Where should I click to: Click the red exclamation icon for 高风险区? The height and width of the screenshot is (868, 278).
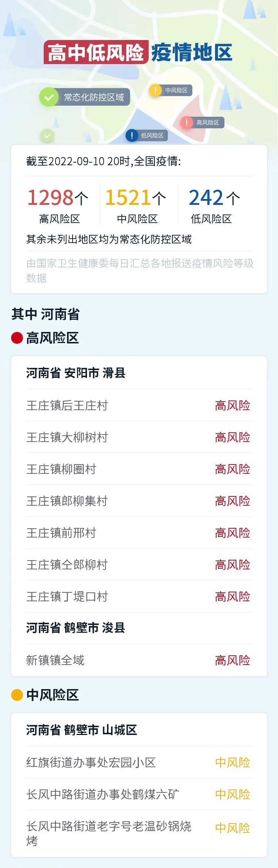[187, 123]
